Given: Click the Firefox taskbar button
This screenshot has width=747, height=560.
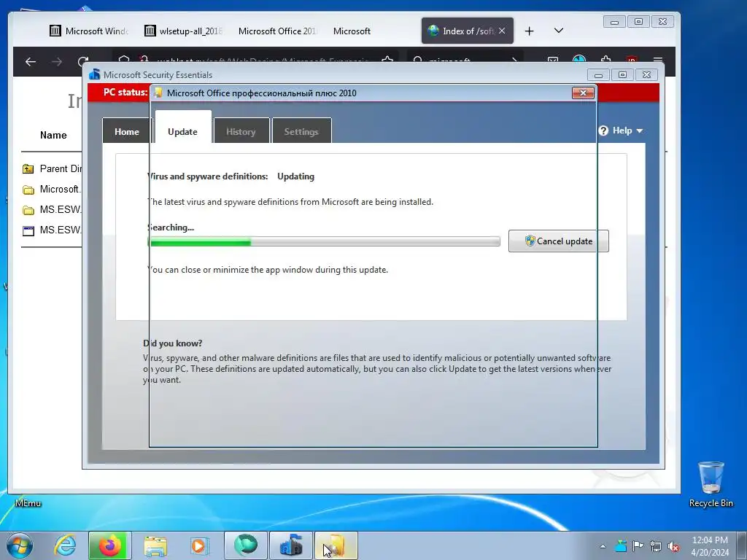Looking at the screenshot, I should point(110,545).
